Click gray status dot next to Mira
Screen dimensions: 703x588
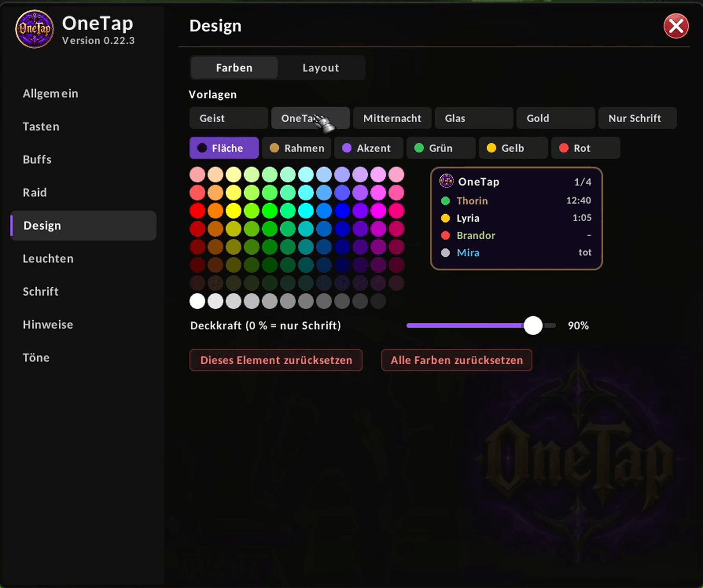coord(445,253)
